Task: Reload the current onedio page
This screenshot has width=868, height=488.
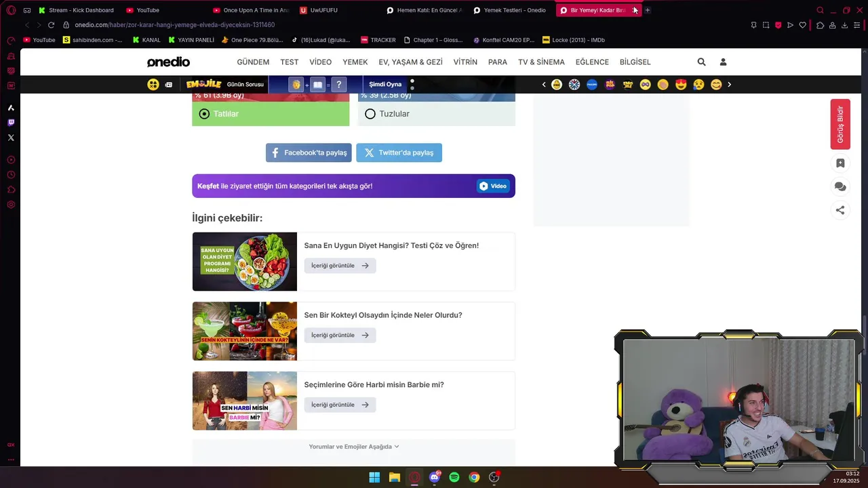Action: click(x=51, y=25)
